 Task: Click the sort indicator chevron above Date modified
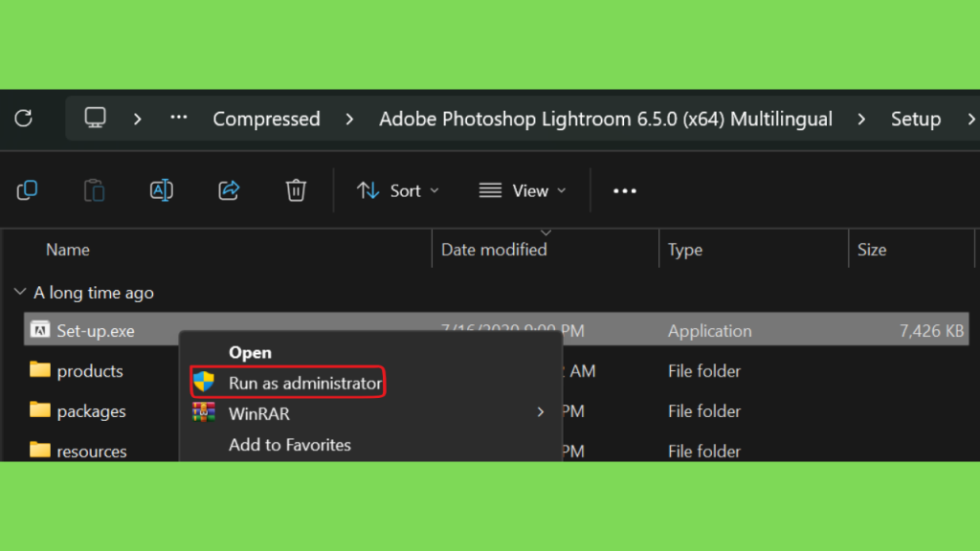tap(546, 233)
